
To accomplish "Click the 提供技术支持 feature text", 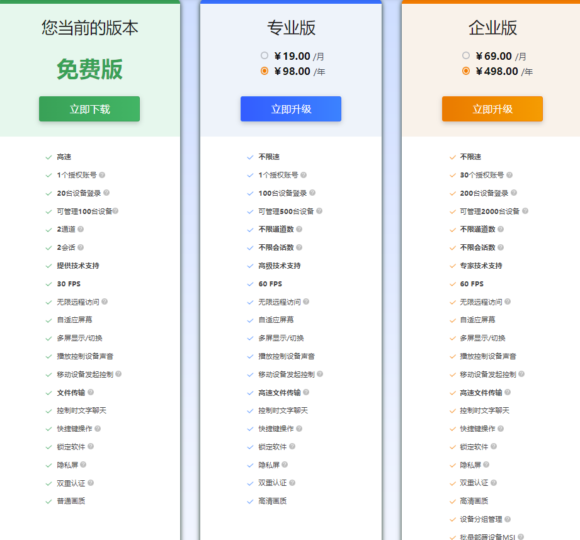I will point(78,266).
